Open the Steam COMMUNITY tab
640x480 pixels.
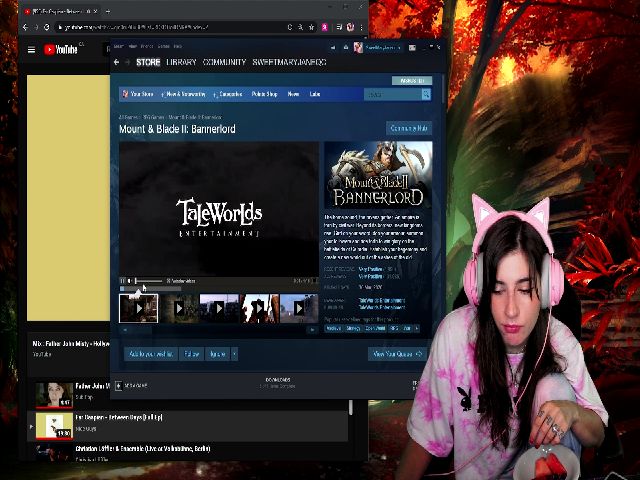point(224,62)
